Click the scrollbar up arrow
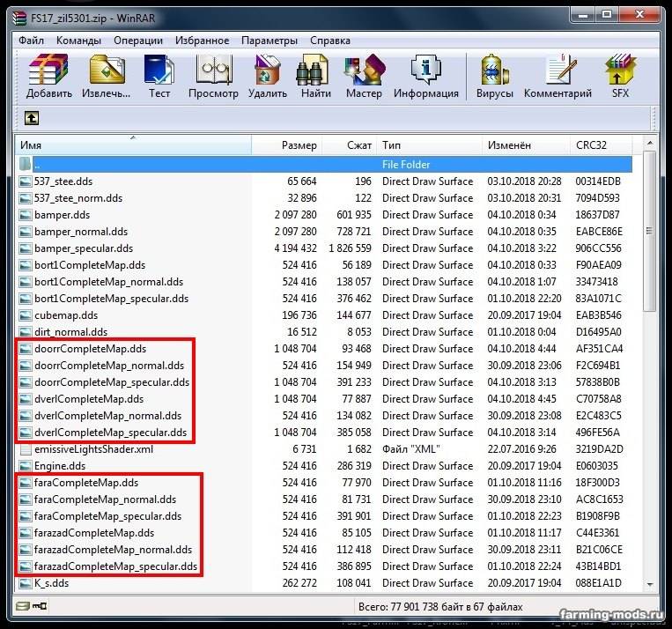The height and width of the screenshot is (629, 672). point(650,143)
